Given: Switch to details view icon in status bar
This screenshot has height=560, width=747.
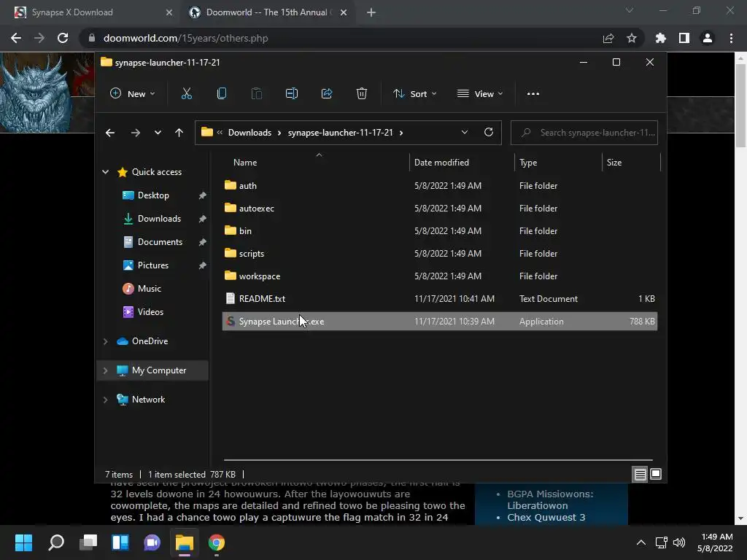Looking at the screenshot, I should coord(640,474).
